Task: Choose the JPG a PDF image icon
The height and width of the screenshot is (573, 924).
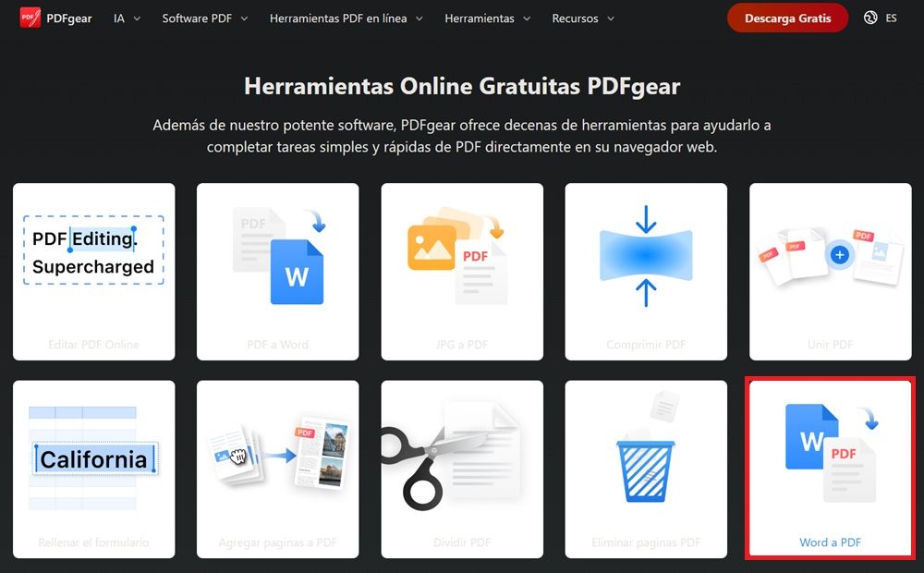Action: click(x=457, y=255)
